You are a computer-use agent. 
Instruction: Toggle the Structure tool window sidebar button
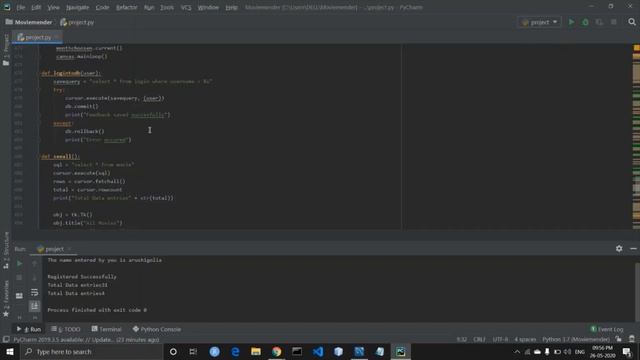click(x=6, y=251)
